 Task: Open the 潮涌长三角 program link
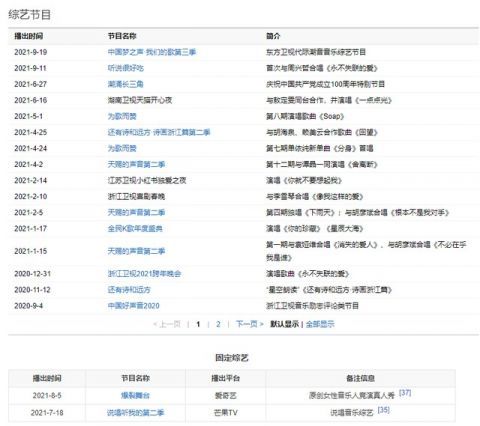point(125,84)
